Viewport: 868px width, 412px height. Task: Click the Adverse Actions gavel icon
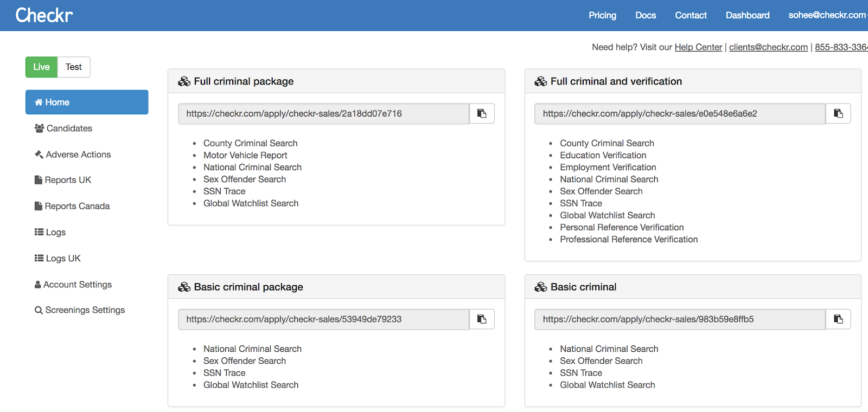(x=39, y=154)
